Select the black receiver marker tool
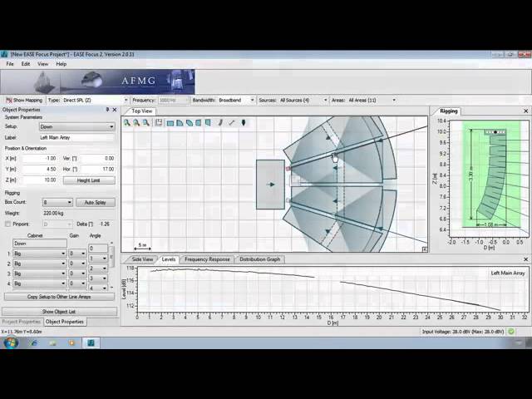Viewport: 532px width, 399px height. tap(244, 123)
